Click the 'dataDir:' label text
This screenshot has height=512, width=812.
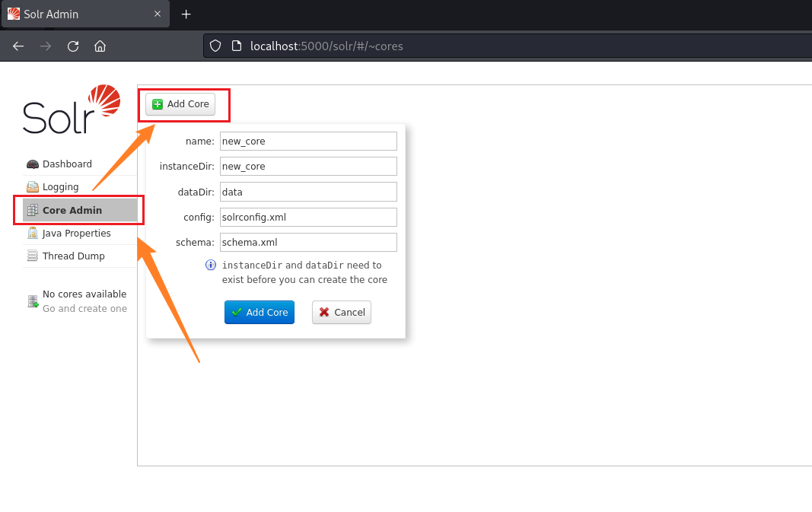196,192
